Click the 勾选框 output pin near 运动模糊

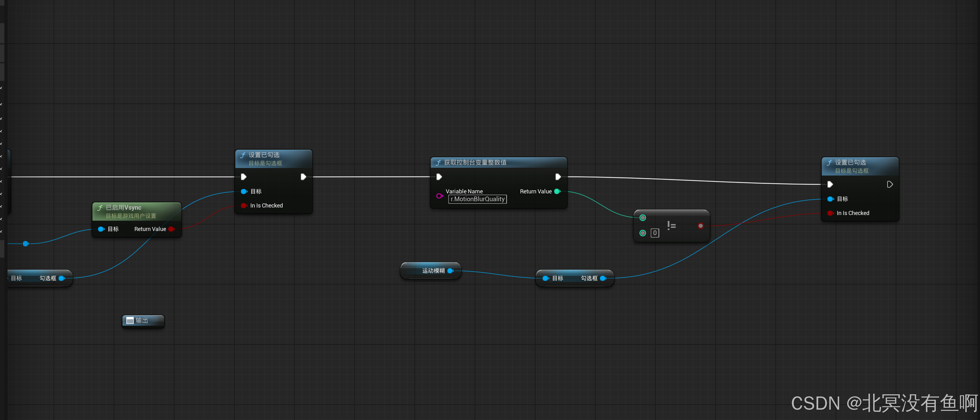[x=603, y=278]
